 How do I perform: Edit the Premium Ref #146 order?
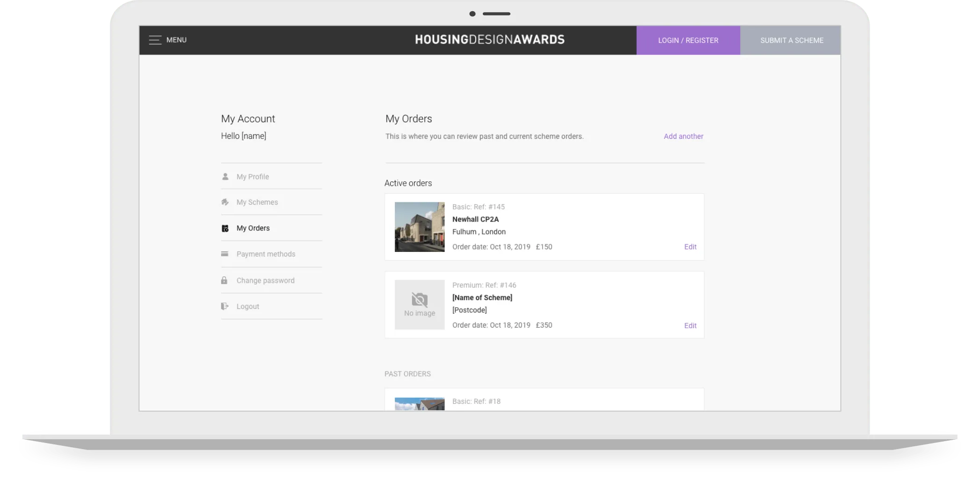[690, 326]
